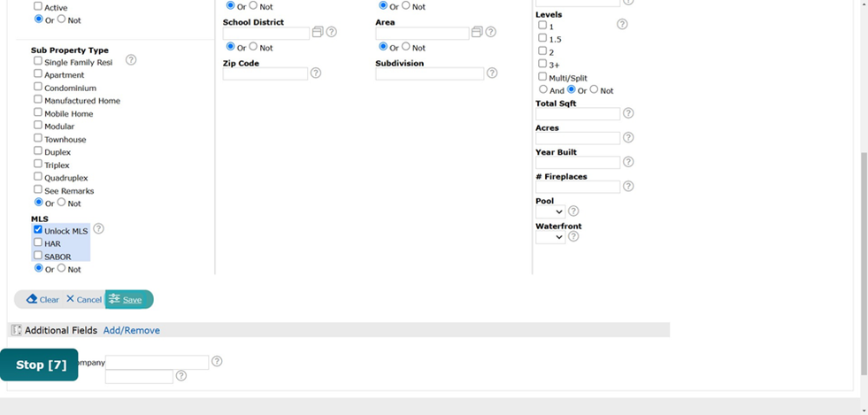The width and height of the screenshot is (868, 415).
Task: Focus the Area input field
Action: (422, 34)
